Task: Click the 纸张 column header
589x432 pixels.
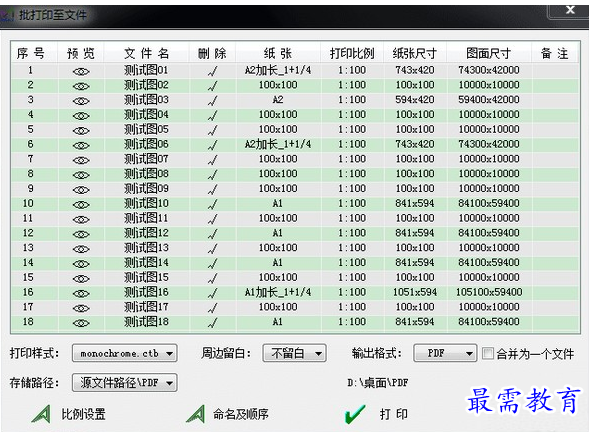Action: click(x=278, y=53)
